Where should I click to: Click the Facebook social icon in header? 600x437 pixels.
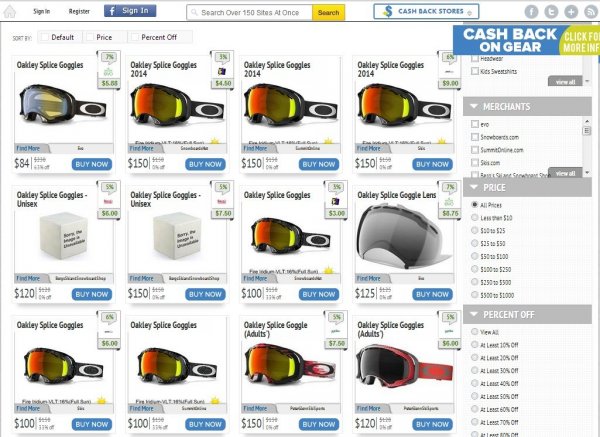pyautogui.click(x=529, y=12)
